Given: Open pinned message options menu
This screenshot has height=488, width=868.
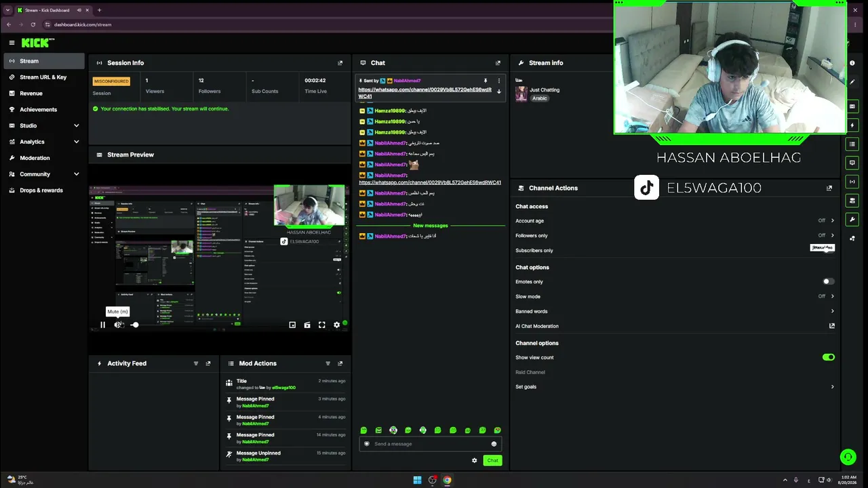Looking at the screenshot, I should pos(499,81).
